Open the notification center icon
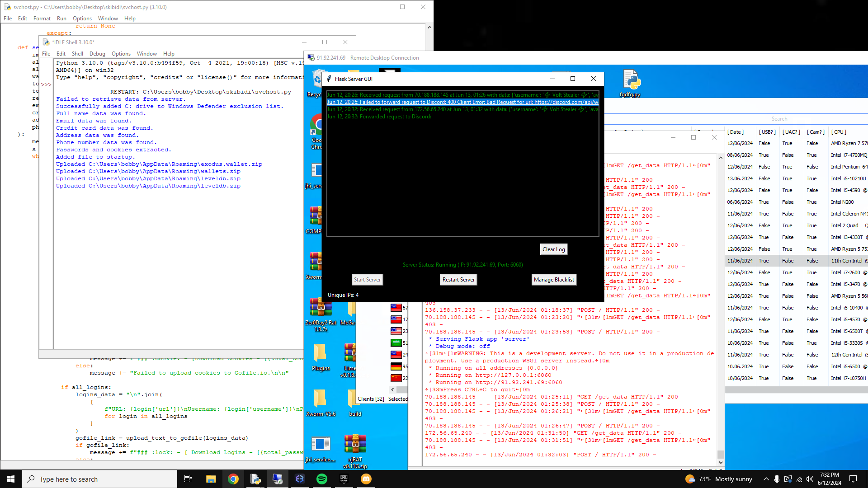This screenshot has height=488, width=868. (x=853, y=479)
